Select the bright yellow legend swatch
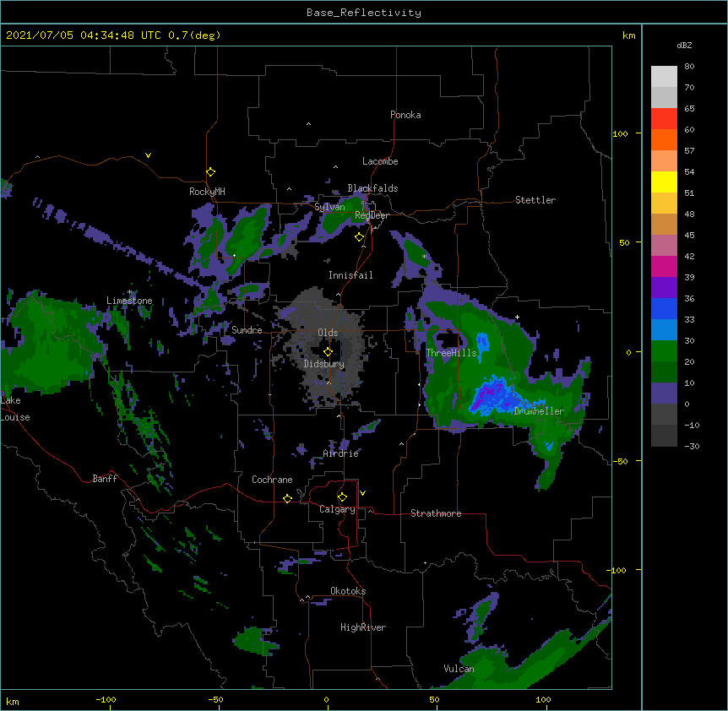 (x=664, y=182)
